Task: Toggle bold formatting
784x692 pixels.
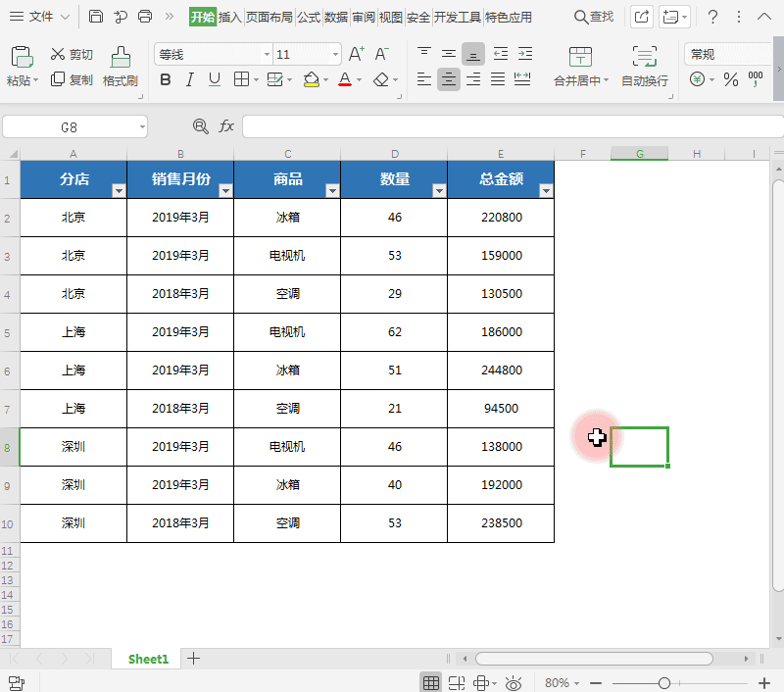Action: (166, 81)
